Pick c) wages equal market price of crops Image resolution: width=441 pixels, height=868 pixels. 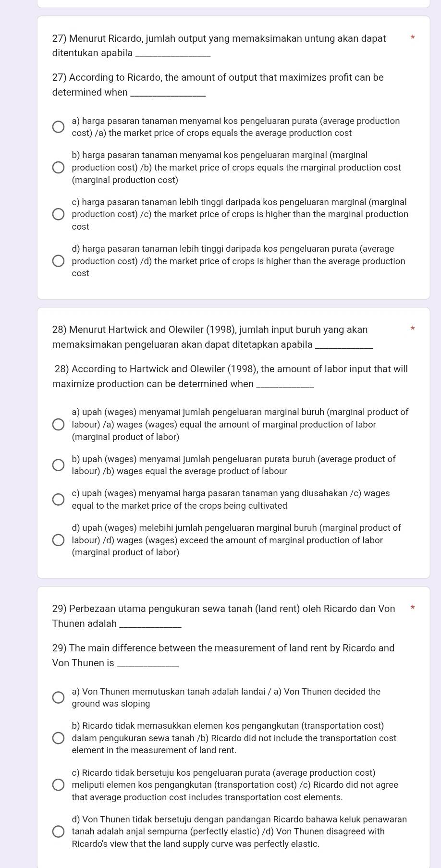(x=58, y=500)
